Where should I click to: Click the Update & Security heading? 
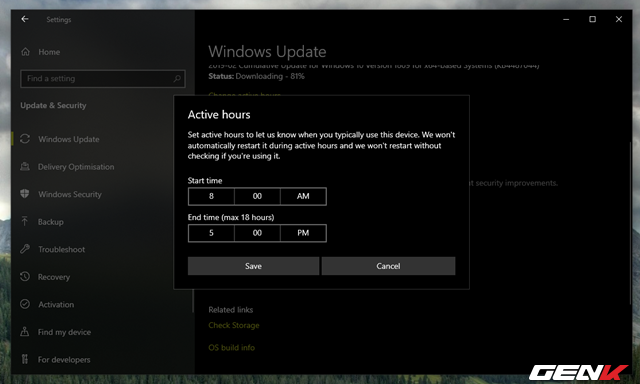tap(53, 105)
